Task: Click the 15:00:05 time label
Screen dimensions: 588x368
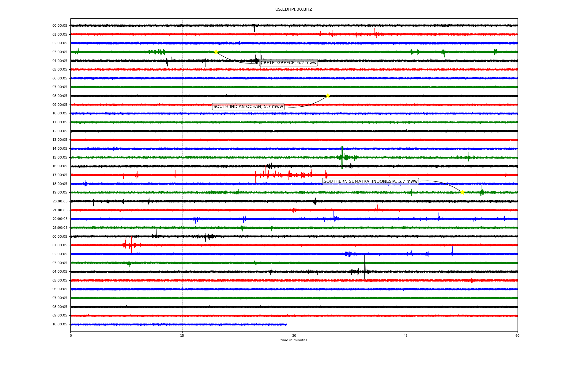Action: (60, 158)
